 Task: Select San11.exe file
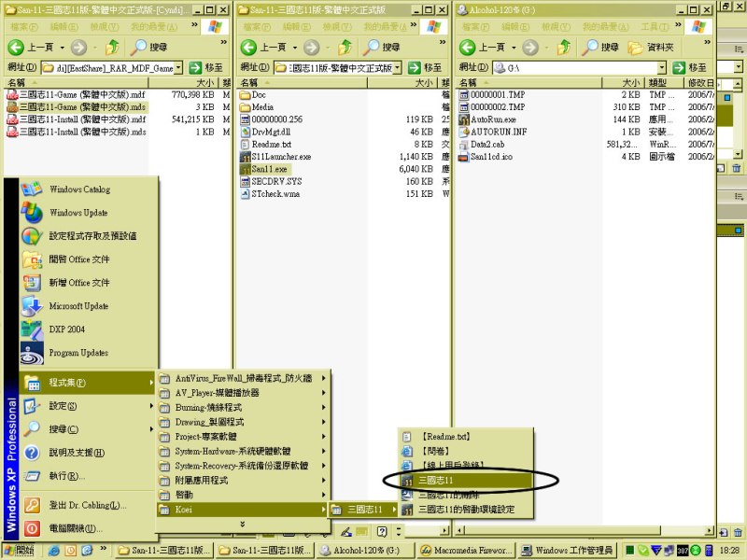(264, 169)
